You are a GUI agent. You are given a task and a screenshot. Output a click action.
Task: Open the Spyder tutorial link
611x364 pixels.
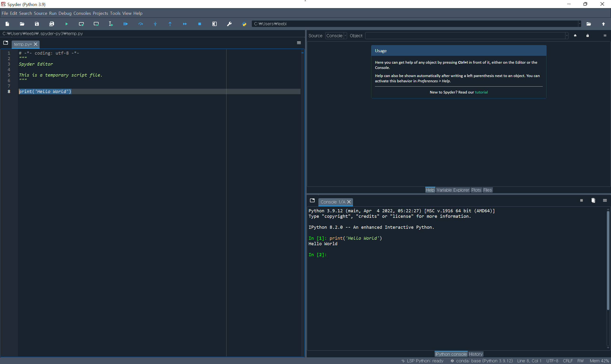pyautogui.click(x=481, y=92)
